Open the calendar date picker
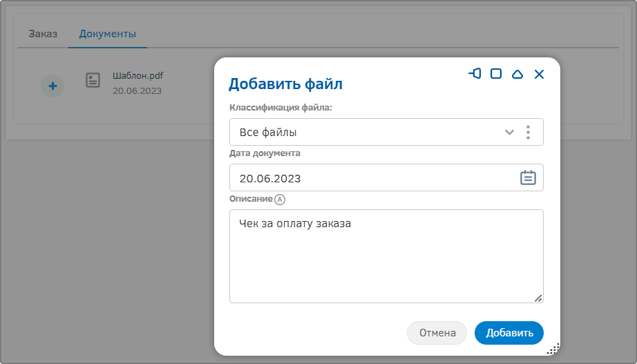This screenshot has height=364, width=637. pyautogui.click(x=528, y=178)
